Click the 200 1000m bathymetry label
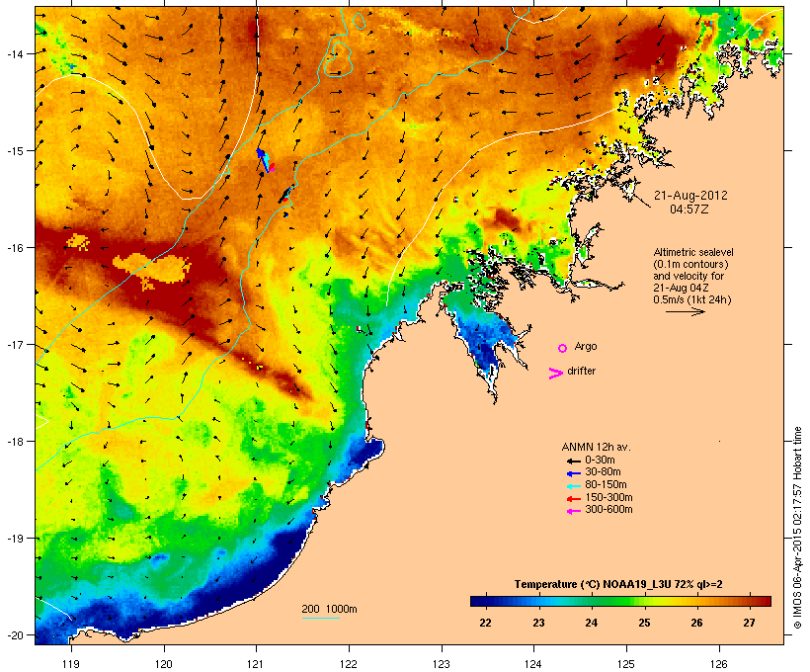Screen dimensions: 810x672 (x=329, y=609)
